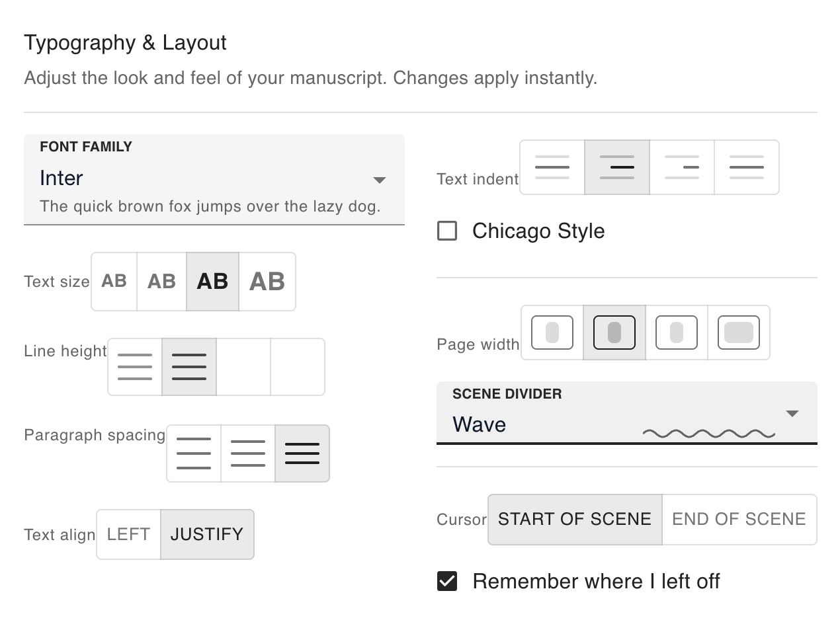Viewport: 840px width, 628px height.
Task: Enable Chicago Style formatting
Action: click(446, 231)
